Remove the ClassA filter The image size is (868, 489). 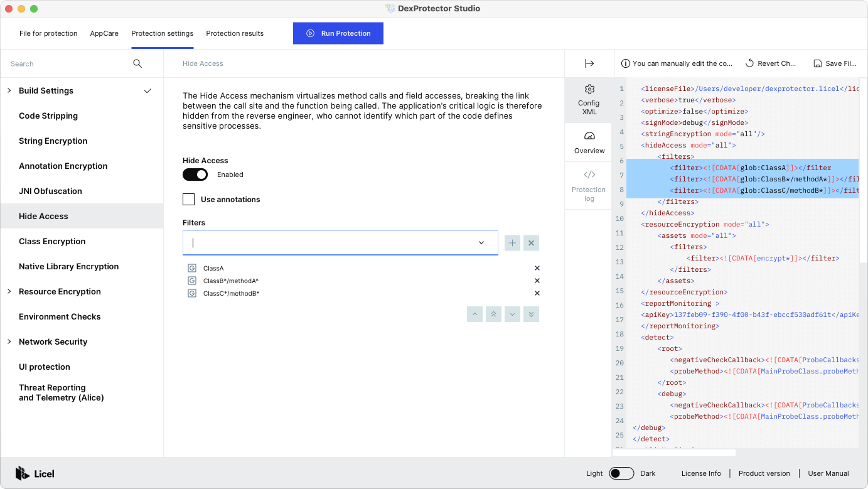click(537, 268)
